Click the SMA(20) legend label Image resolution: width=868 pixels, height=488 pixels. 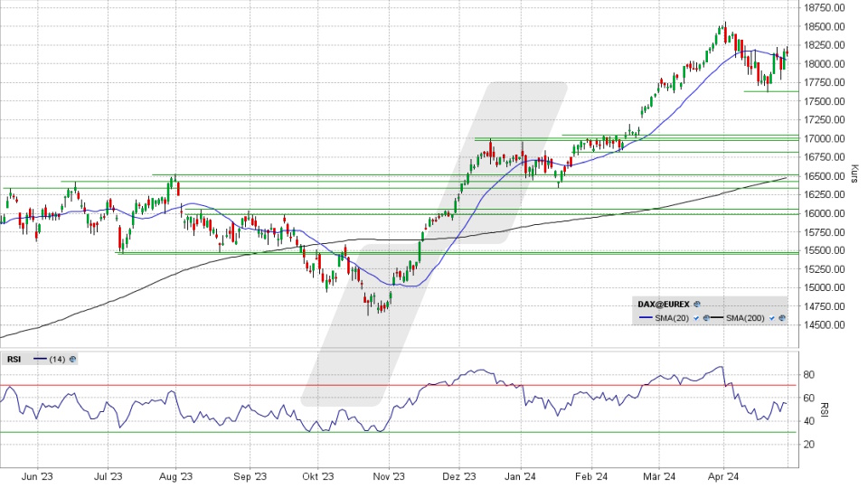coord(672,318)
